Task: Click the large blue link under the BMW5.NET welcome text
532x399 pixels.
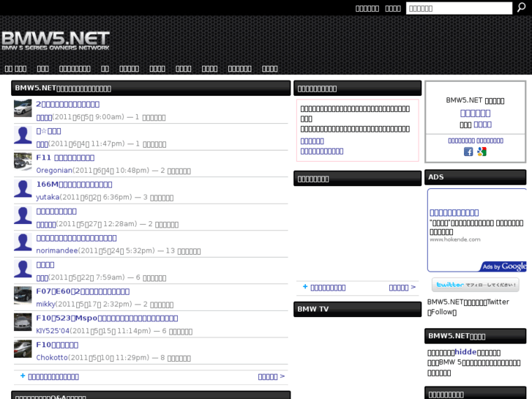Action: point(476,113)
